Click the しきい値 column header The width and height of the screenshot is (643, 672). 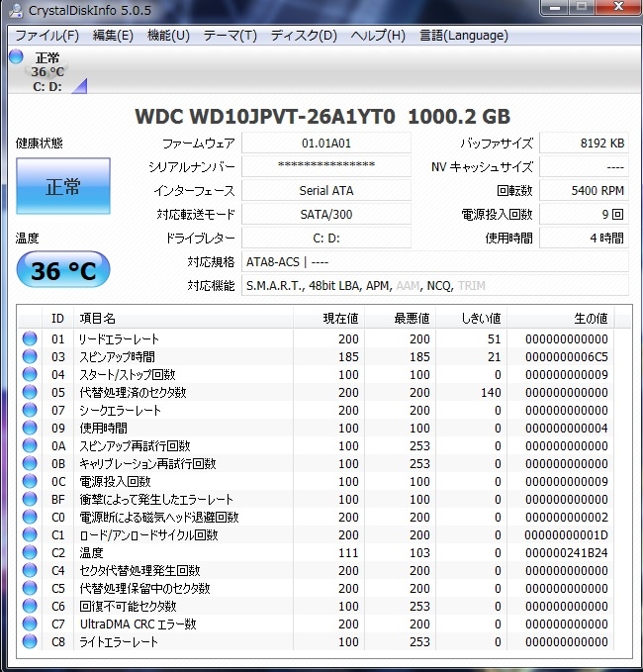click(471, 319)
